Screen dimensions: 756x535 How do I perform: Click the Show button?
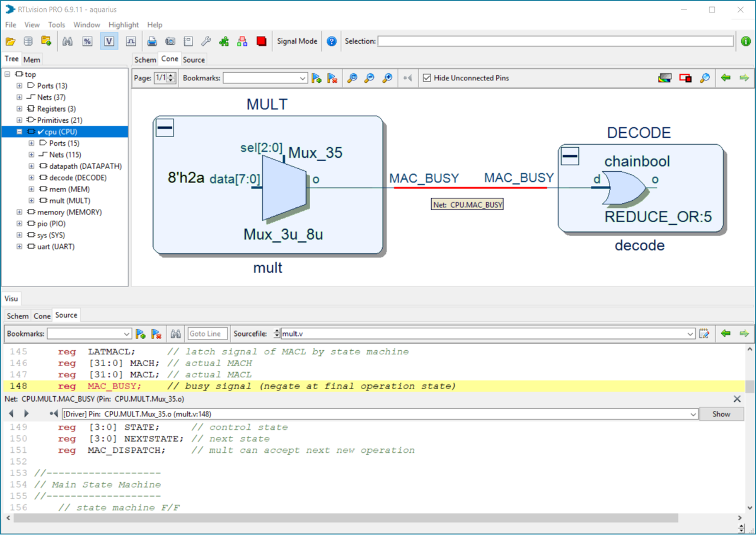pyautogui.click(x=721, y=414)
